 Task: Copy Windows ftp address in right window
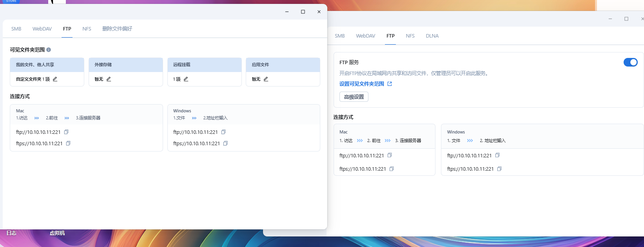coord(497,155)
